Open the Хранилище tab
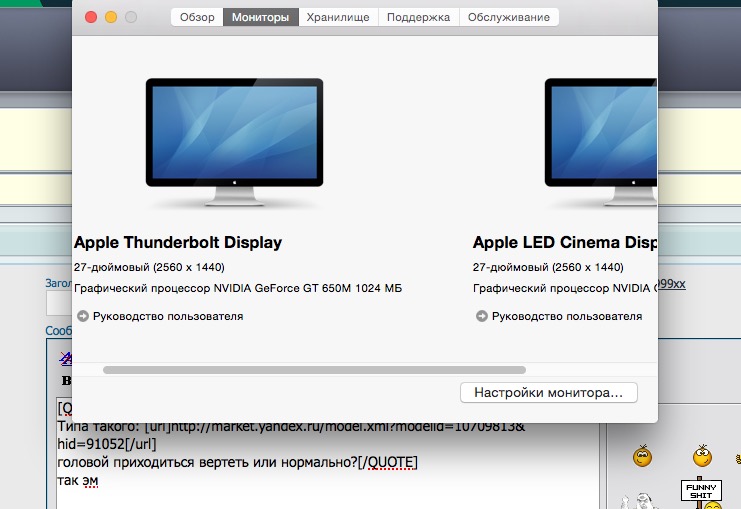This screenshot has height=509, width=741. 338,17
